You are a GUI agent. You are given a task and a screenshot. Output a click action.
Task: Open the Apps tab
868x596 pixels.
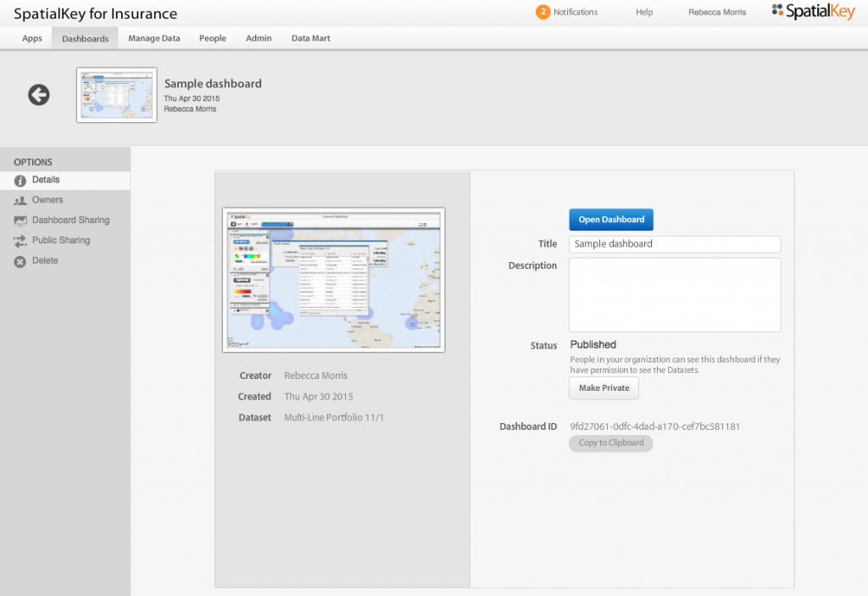(32, 38)
